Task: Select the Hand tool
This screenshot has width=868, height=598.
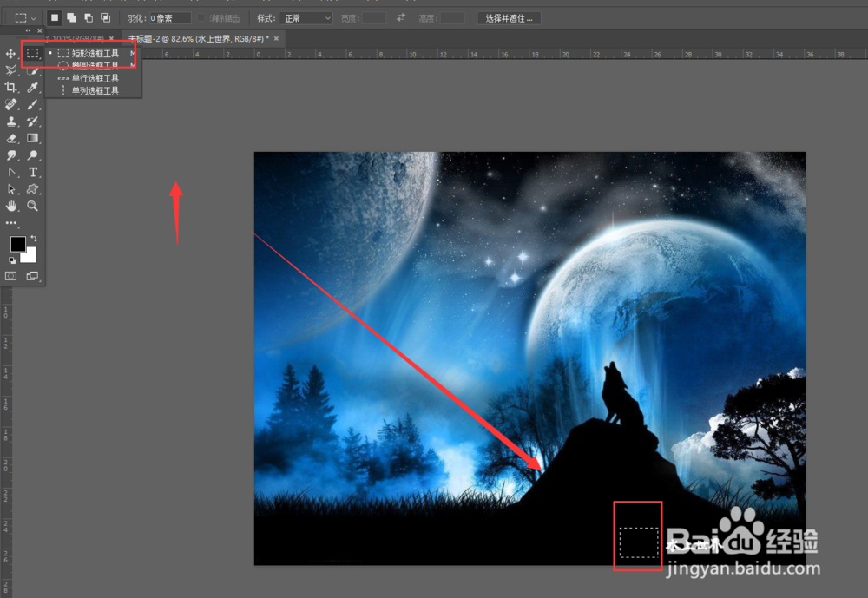Action: click(x=10, y=206)
